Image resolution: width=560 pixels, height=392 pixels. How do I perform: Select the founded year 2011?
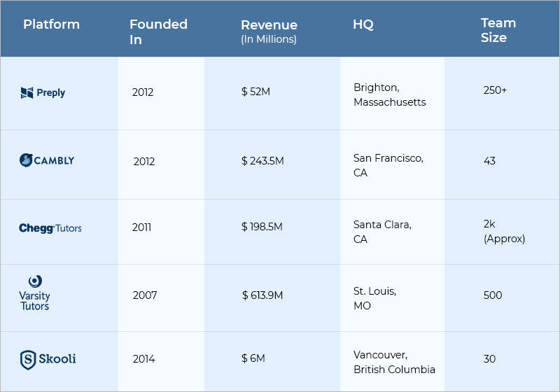click(x=142, y=227)
